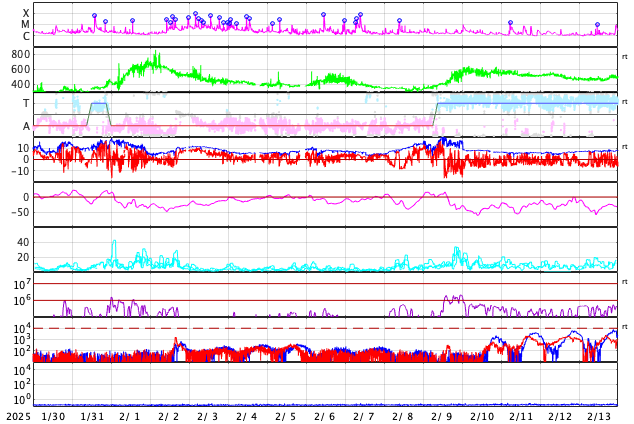
Task: Select the 10^7 tick label on purple plot
Action: 20,284
